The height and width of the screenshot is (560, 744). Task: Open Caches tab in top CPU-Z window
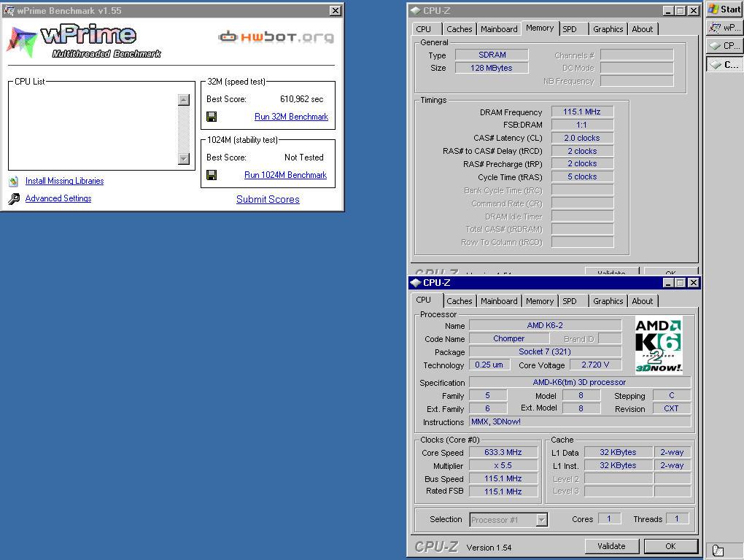click(x=460, y=29)
